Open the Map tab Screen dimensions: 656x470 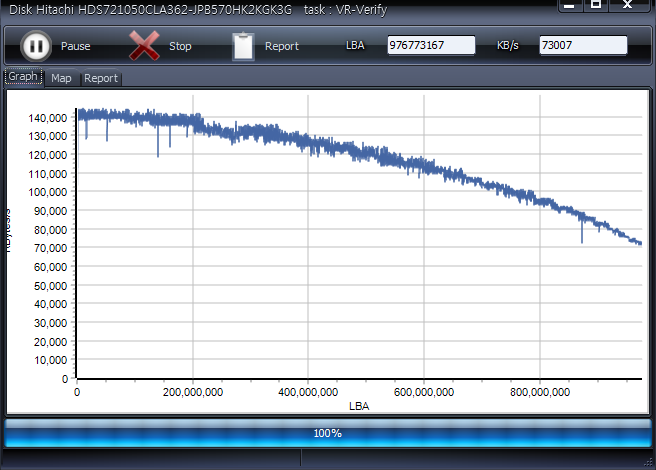pyautogui.click(x=62, y=78)
